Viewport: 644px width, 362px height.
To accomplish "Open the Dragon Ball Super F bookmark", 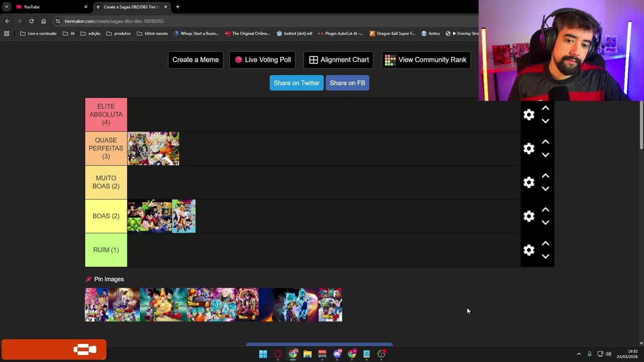I will 392,34.
